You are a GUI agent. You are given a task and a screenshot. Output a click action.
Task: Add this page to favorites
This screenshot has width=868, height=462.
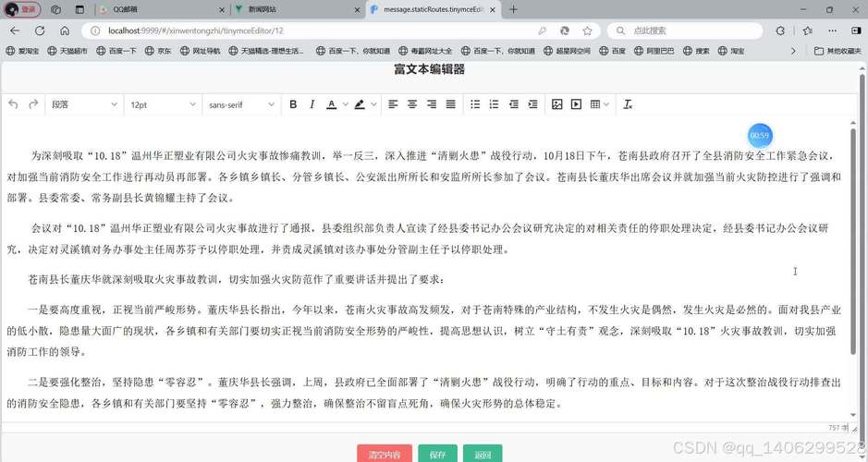587,31
